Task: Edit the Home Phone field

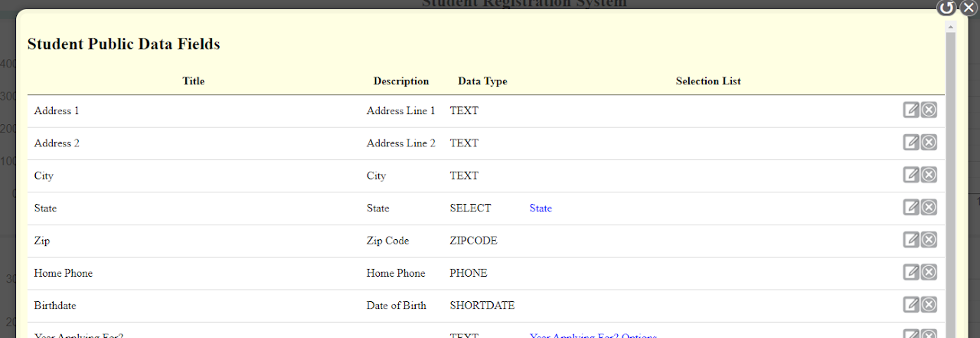Action: (x=911, y=272)
